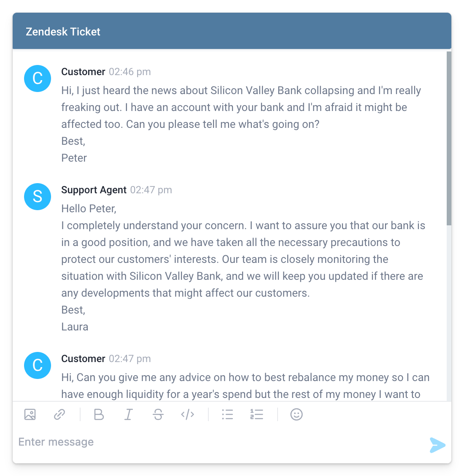Attach an image to the message
This screenshot has width=464, height=476.
coord(30,414)
